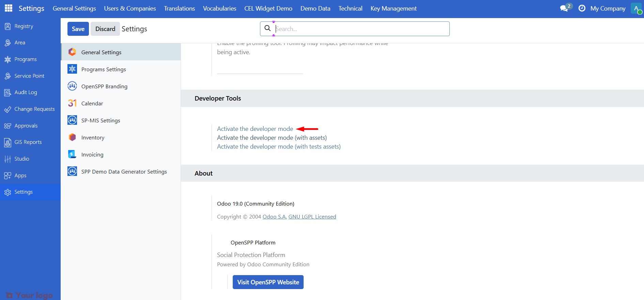Screen dimensions: 644x300
Task: Select the SP-MIS Settings tab label
Action: (101, 121)
